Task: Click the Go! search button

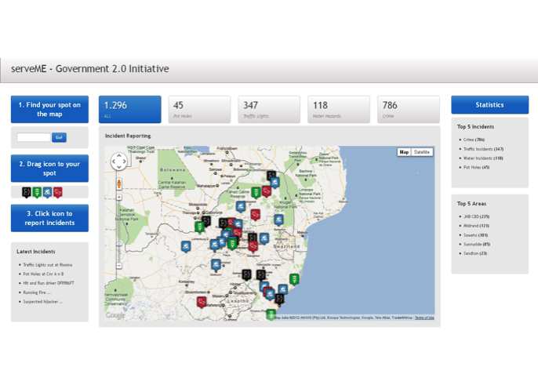Action: coord(59,137)
